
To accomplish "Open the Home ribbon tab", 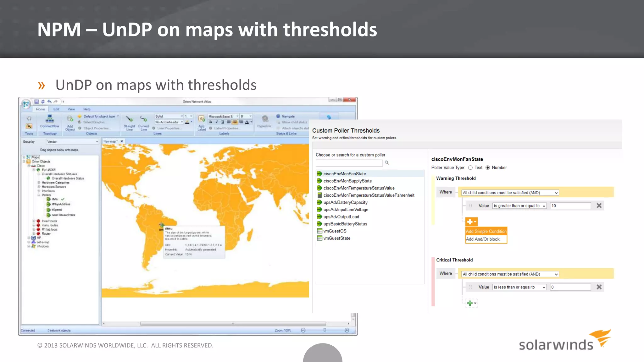I will pos(40,109).
